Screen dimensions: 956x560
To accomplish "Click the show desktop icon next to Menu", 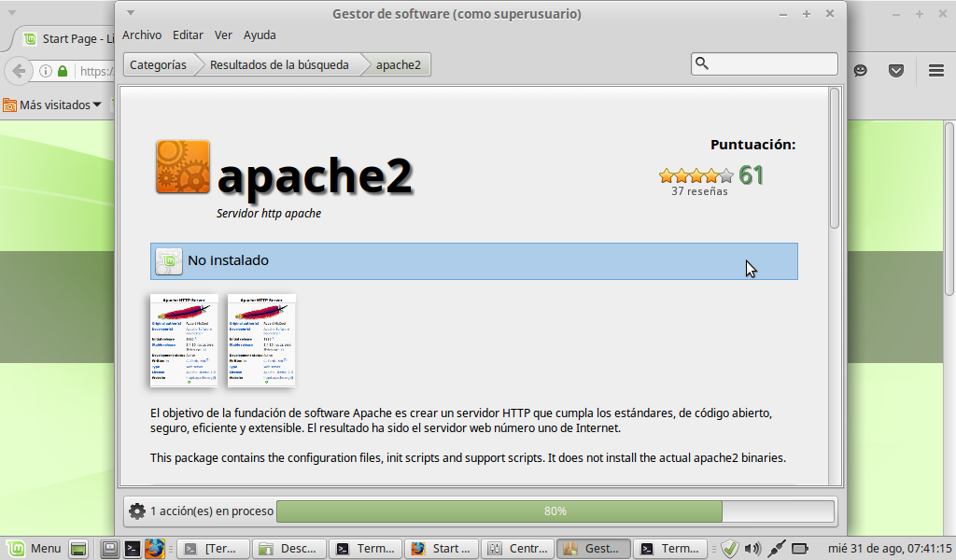I will (x=79, y=549).
